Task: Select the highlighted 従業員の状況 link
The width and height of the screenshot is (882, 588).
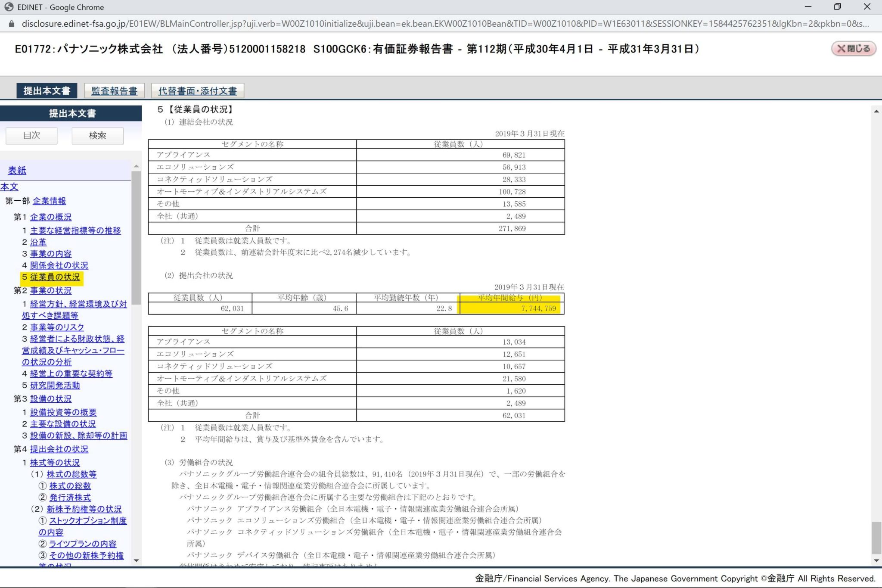Action: tap(55, 277)
